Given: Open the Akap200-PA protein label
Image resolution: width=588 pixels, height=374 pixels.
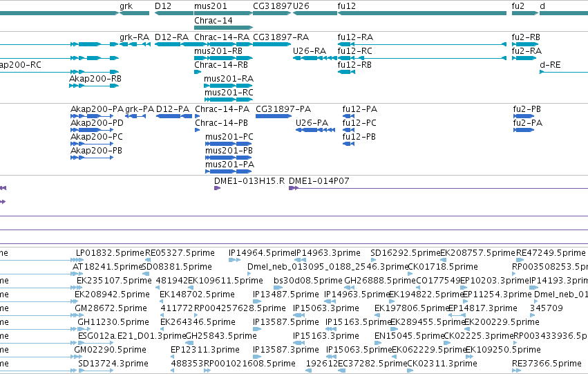Looking at the screenshot, I should (x=97, y=109).
